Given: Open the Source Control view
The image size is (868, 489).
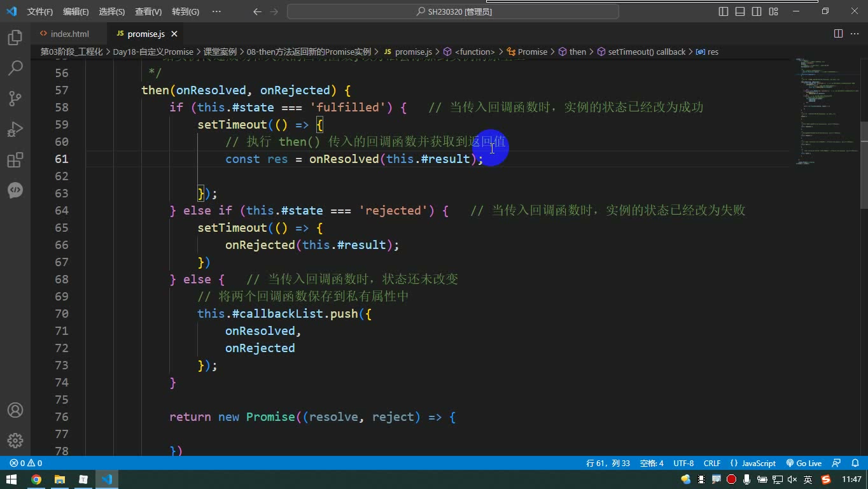Looking at the screenshot, I should pos(15,99).
